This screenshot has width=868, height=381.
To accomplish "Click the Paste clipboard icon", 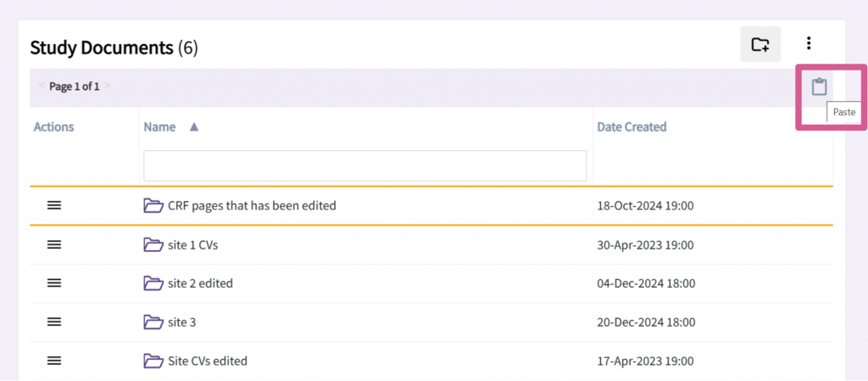I will pos(819,87).
